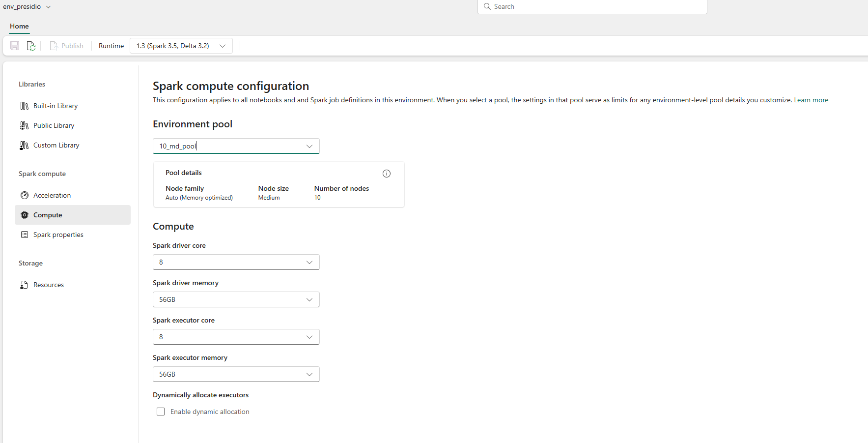Click the Pool details info icon
868x443 pixels.
point(387,174)
